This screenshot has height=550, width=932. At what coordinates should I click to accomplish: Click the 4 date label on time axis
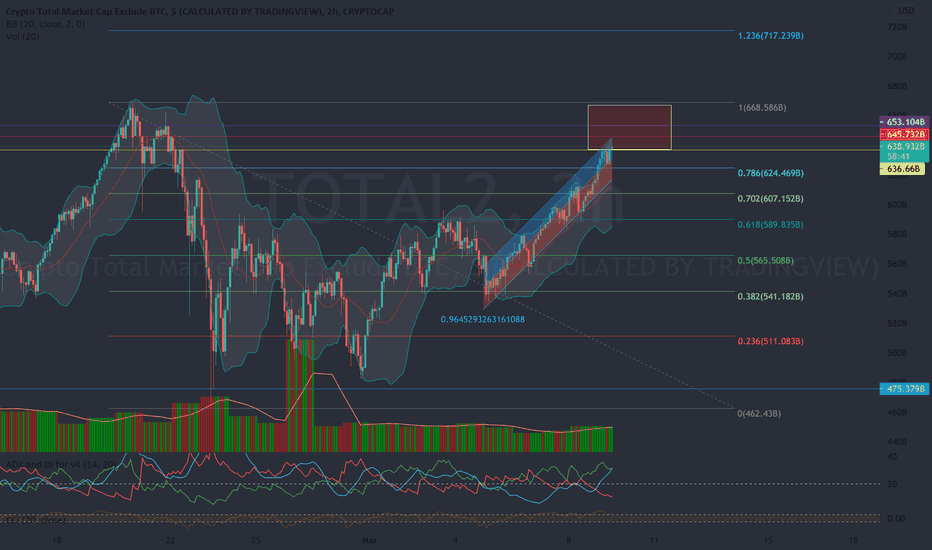point(455,540)
